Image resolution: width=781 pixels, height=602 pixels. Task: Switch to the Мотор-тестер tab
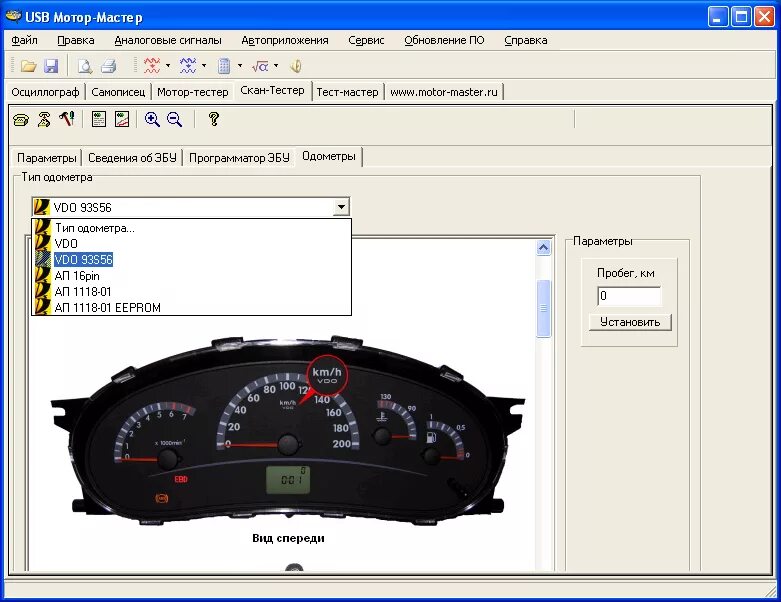193,92
